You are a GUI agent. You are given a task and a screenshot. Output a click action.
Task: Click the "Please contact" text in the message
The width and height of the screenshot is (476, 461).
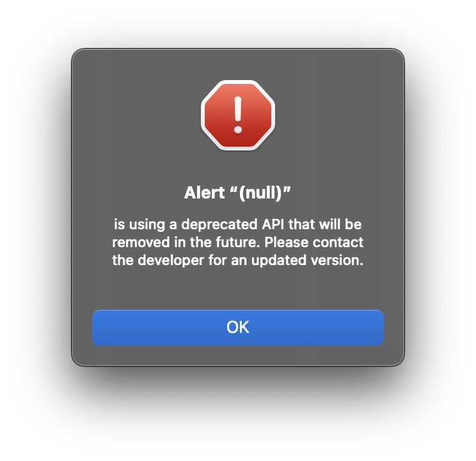pyautogui.click(x=314, y=242)
